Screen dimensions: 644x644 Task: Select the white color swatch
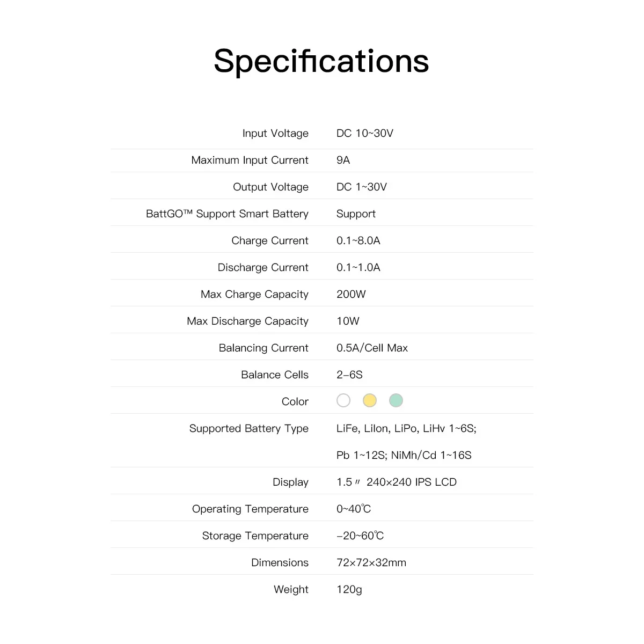coord(343,400)
